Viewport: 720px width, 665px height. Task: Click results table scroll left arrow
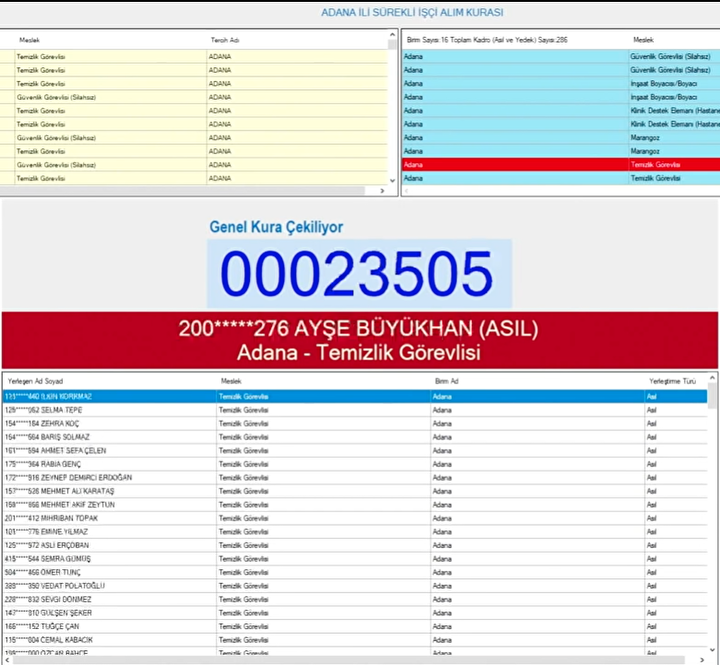pyautogui.click(x=7, y=660)
